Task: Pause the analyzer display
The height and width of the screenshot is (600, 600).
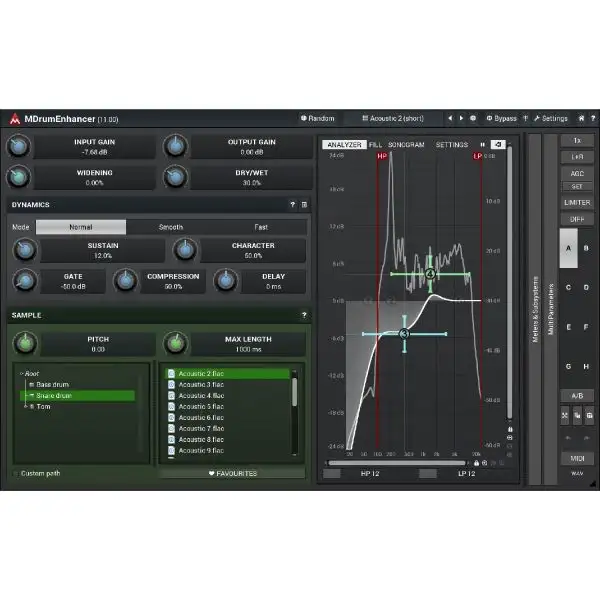Action: (483, 145)
